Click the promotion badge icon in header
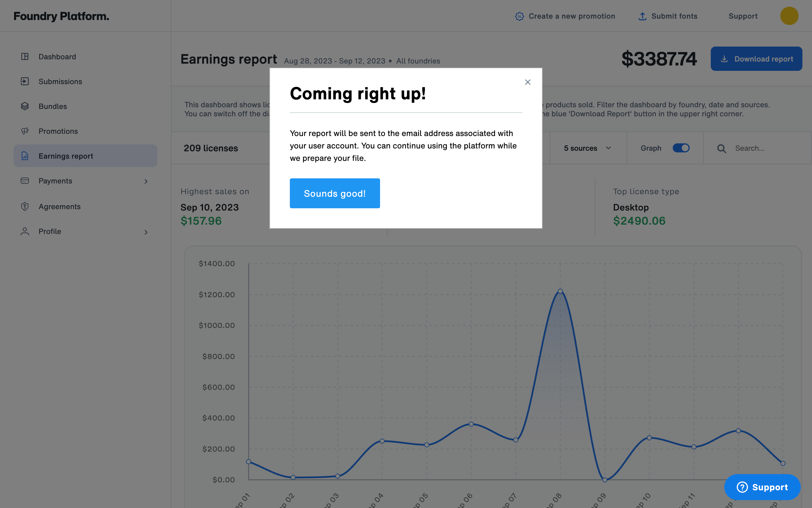The width and height of the screenshot is (812, 508). [519, 16]
